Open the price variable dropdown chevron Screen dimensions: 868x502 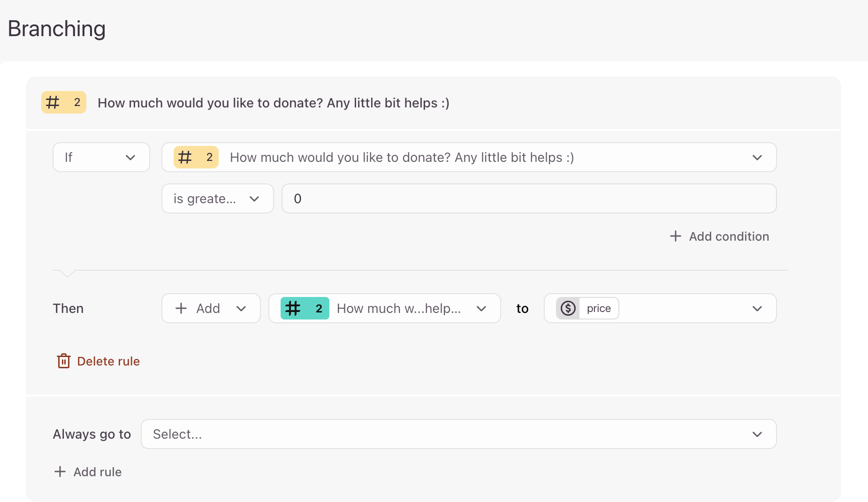[757, 308]
